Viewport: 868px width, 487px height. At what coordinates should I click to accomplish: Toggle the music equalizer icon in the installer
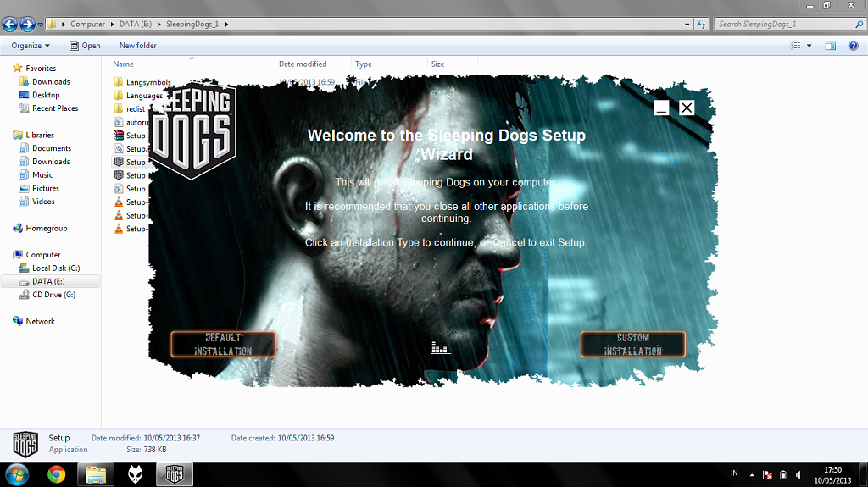tap(441, 347)
